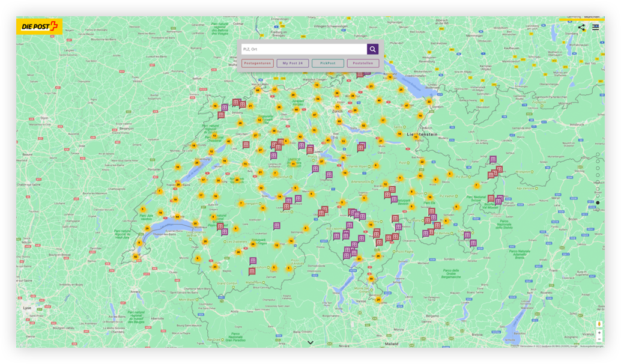
Task: Open cluster 32 near Spiez
Action: click(x=261, y=188)
